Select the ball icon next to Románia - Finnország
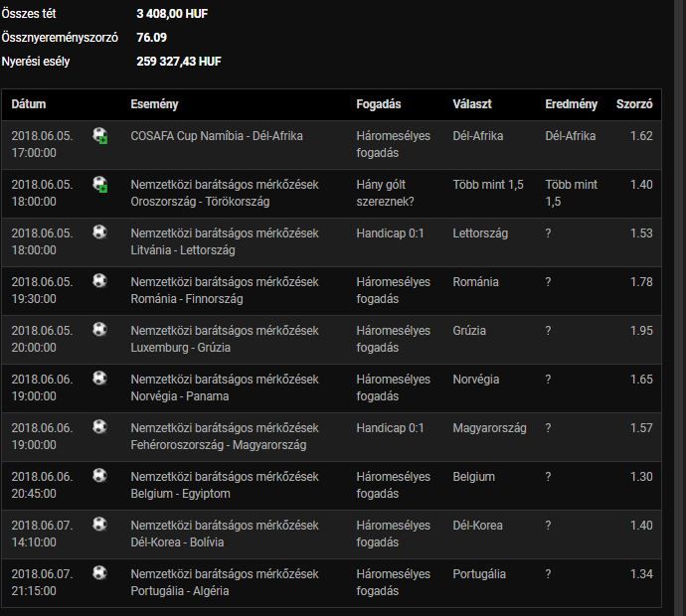The height and width of the screenshot is (616, 686). coord(99,280)
